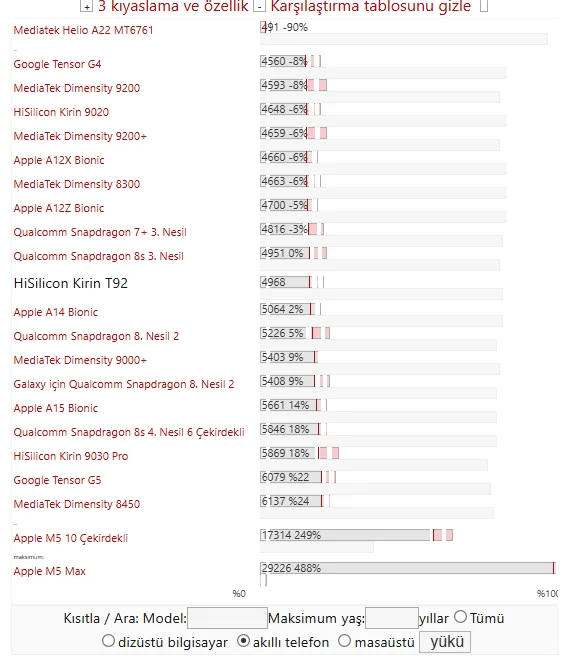Screen dimensions: 571x672
Task: Click the '5226 5%' score value
Action: point(282,333)
